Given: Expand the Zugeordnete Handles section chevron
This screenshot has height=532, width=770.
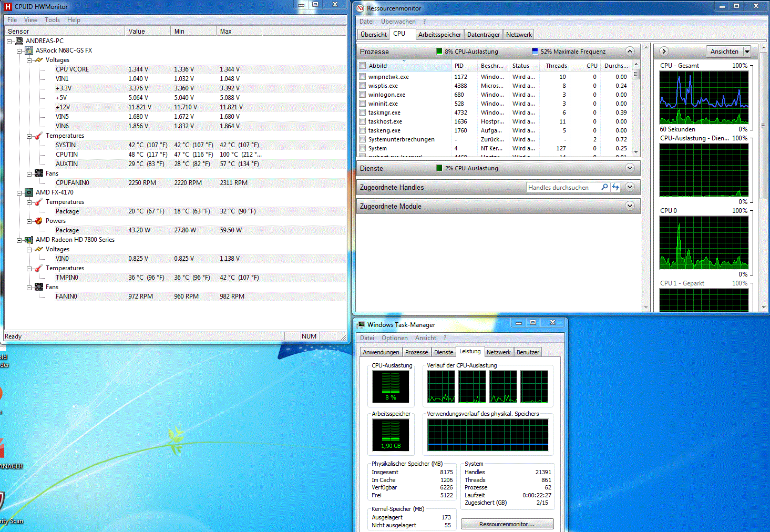Looking at the screenshot, I should click(630, 187).
